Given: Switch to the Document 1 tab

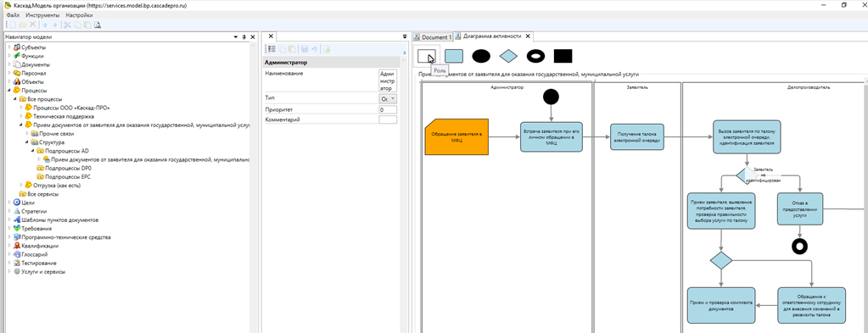Looking at the screenshot, I should (434, 36).
